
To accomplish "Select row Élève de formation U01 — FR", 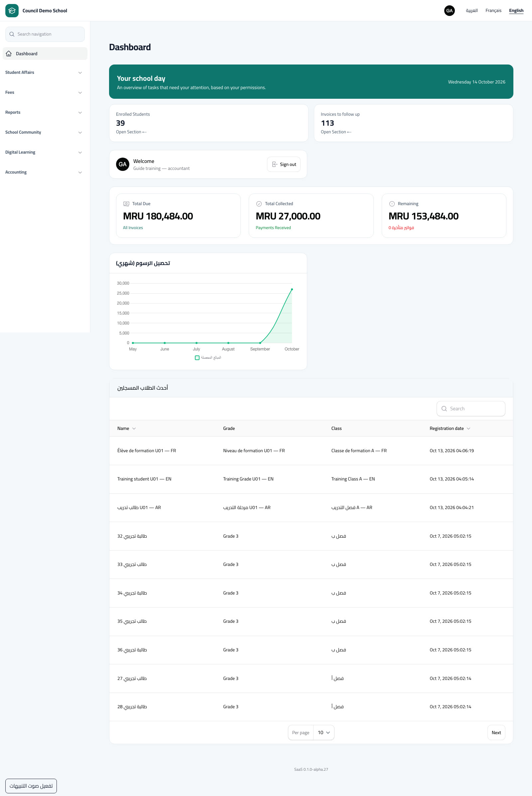I will pos(311,451).
